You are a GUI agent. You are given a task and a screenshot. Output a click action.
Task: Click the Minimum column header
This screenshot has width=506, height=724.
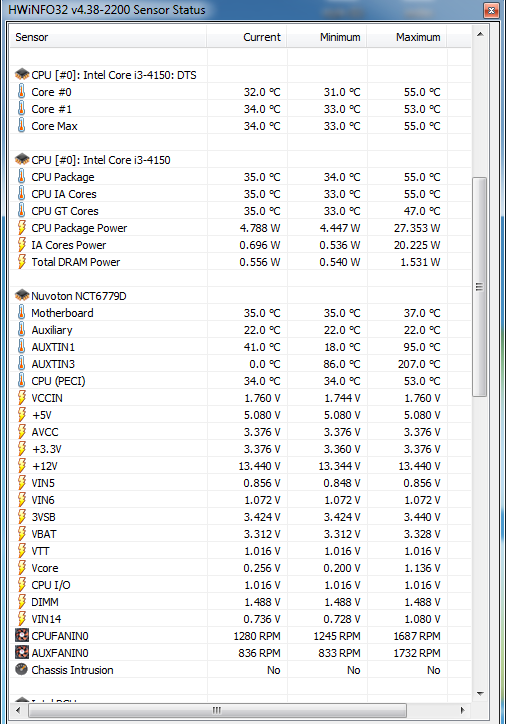click(x=326, y=37)
